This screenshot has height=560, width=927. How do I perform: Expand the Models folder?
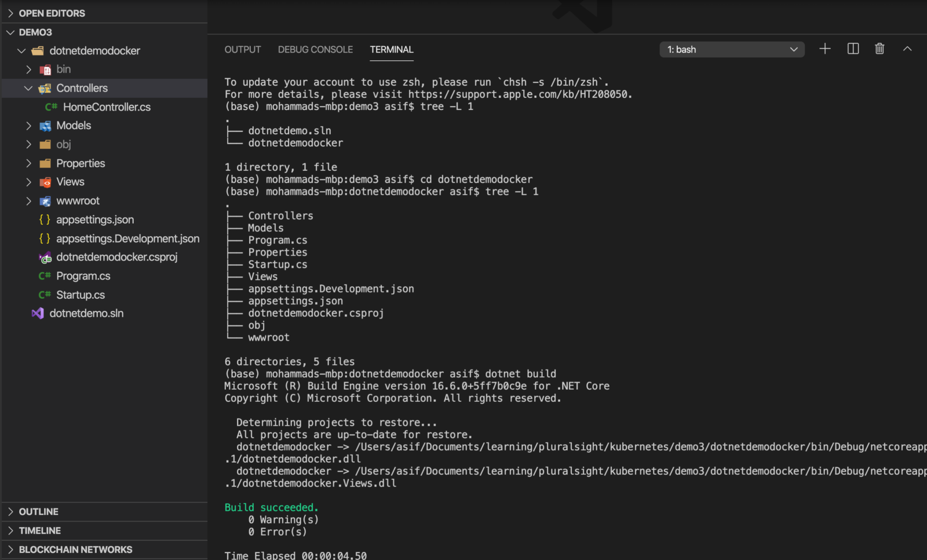pos(28,125)
